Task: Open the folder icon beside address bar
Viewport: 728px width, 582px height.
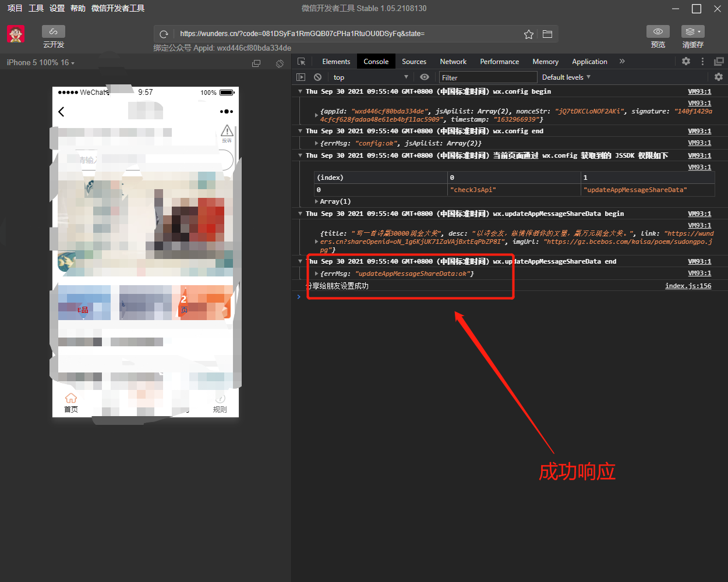Action: [x=547, y=34]
